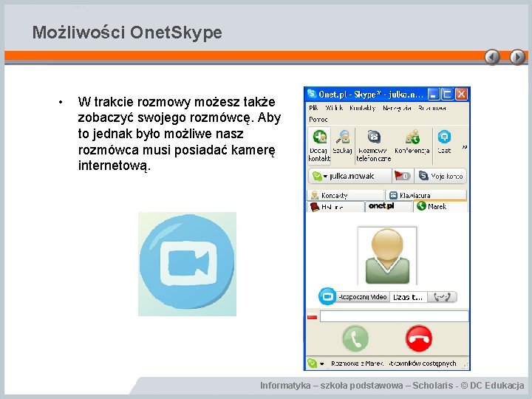The image size is (532, 399).
Task: Click status bar text 'Rozmowa z Marek'
Action: coord(357,364)
